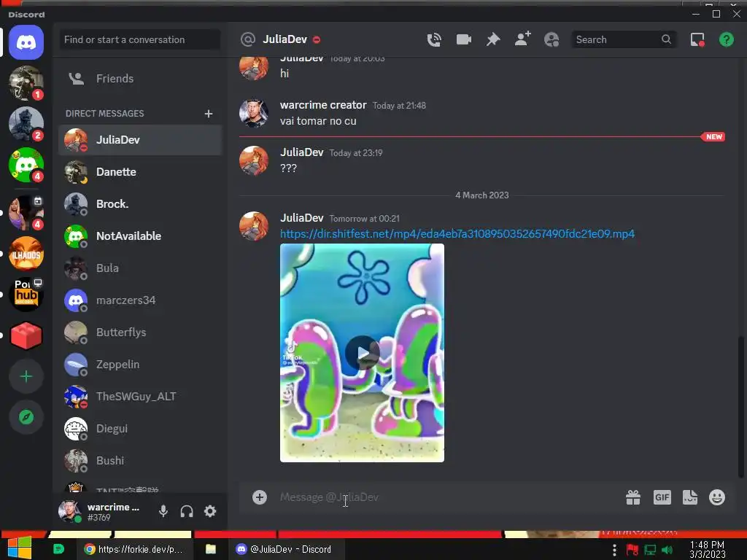Open User Settings gear

pyautogui.click(x=210, y=511)
